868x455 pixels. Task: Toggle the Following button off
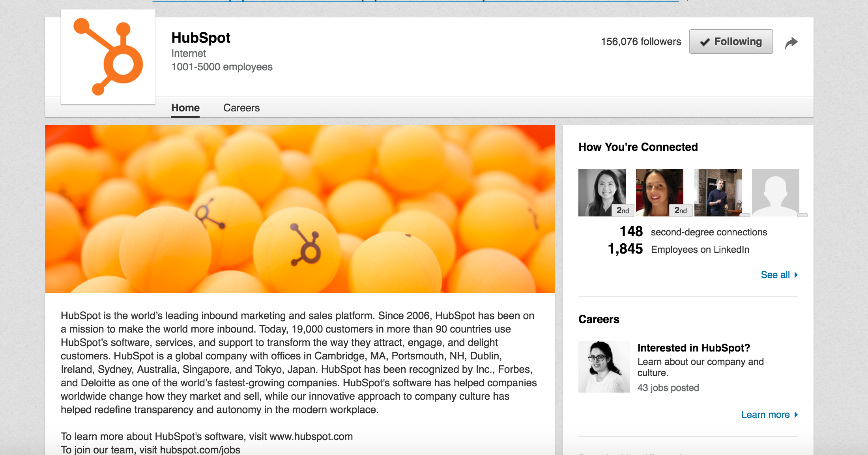731,41
